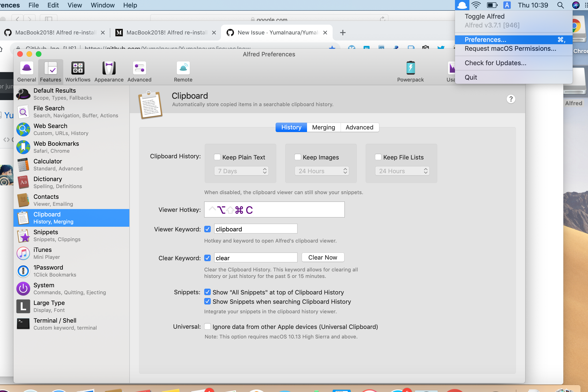Click the Alfred hat menu bar icon
This screenshot has width=588, height=392.
462,5
